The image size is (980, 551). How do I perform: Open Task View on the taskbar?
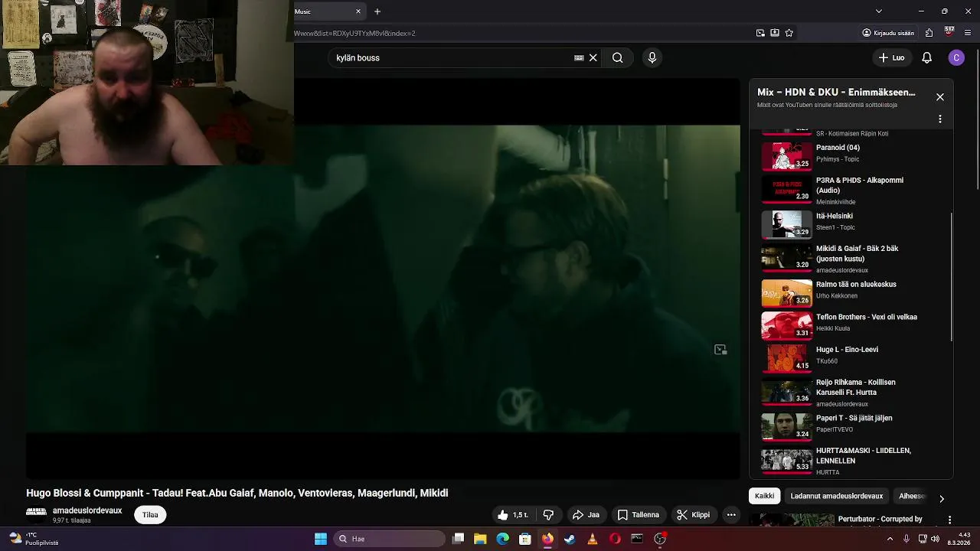coord(458,539)
